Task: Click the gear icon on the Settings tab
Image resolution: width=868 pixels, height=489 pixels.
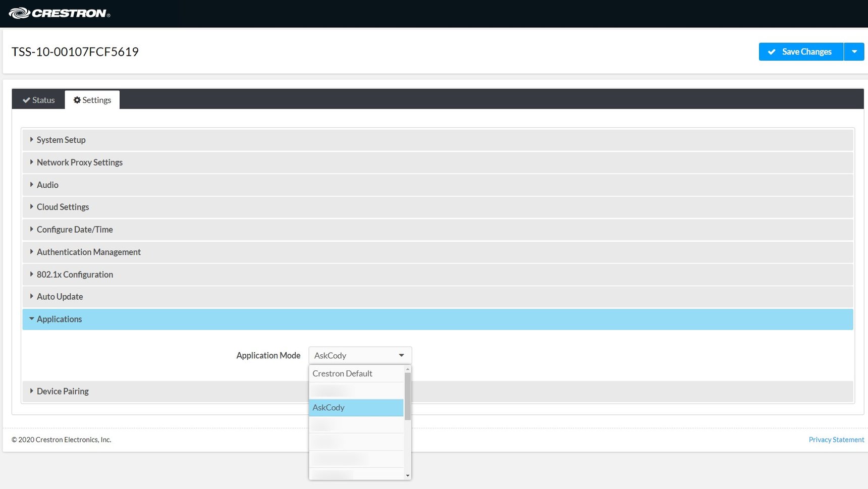Action: [x=77, y=100]
